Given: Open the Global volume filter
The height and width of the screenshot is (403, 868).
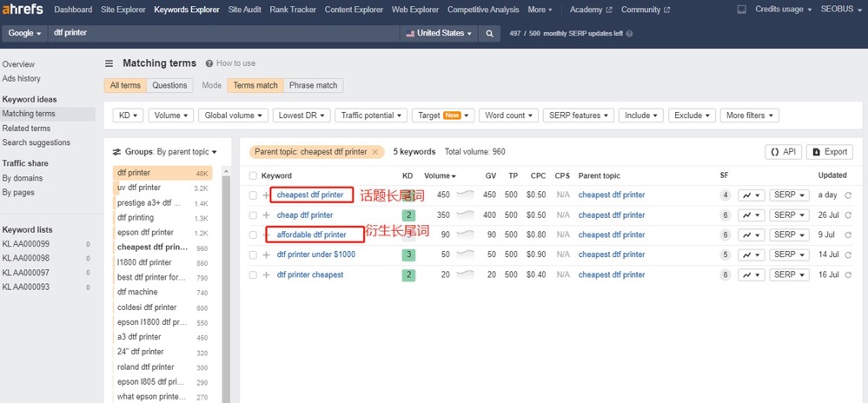Looking at the screenshot, I should click(x=233, y=116).
